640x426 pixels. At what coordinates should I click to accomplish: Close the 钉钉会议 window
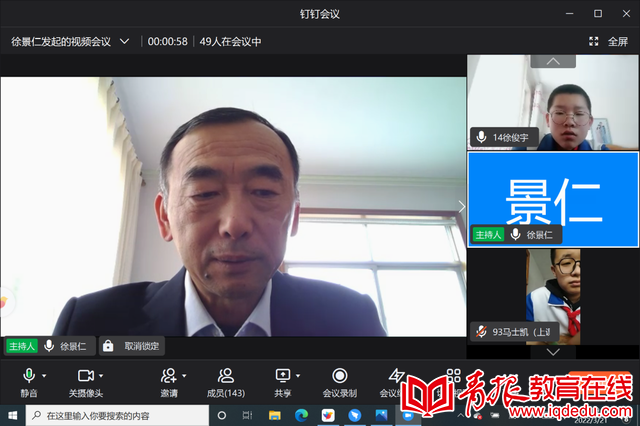(626, 14)
